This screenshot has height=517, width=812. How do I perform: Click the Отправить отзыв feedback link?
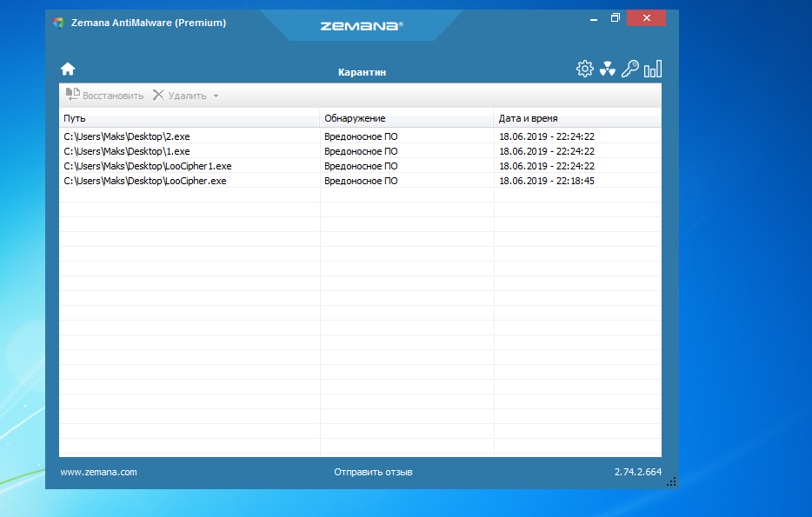tap(373, 472)
